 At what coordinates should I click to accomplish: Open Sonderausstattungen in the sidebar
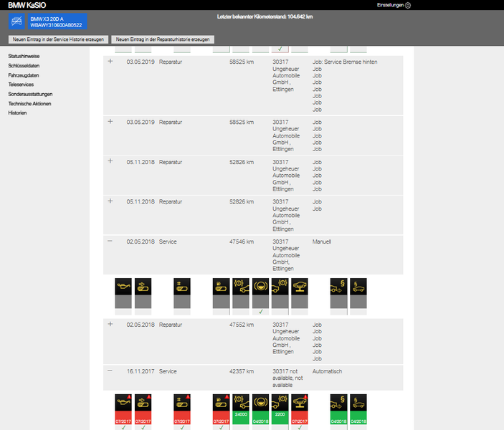[x=30, y=94]
